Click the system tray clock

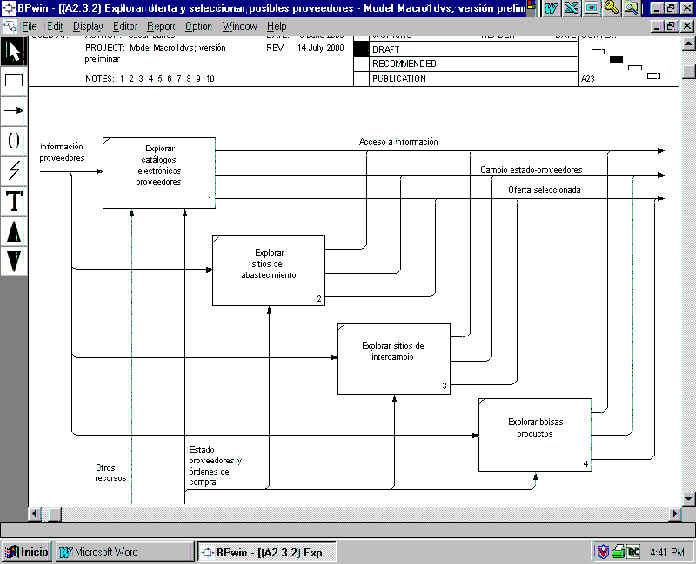[x=666, y=552]
